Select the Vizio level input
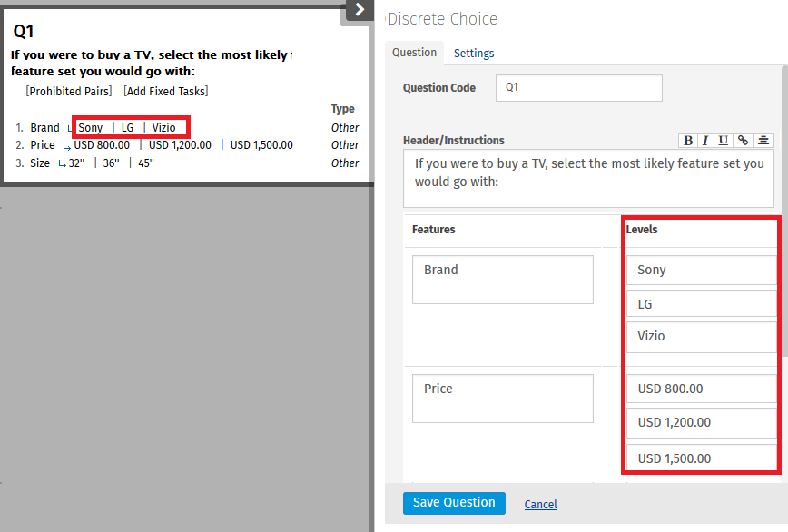Viewport: 788px width, 532px height. click(x=699, y=337)
